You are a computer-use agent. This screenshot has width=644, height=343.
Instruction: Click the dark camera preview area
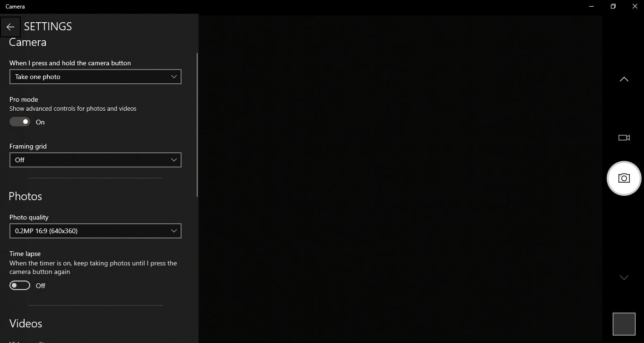tap(400, 179)
